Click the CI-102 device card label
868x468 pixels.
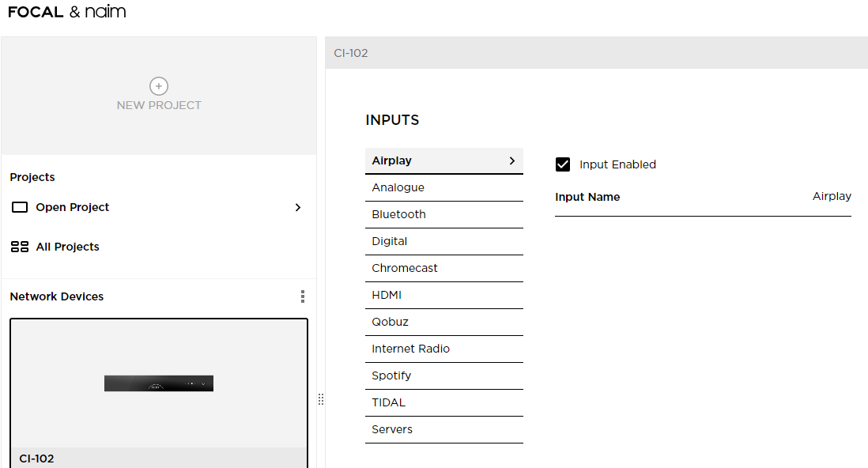coord(36,459)
